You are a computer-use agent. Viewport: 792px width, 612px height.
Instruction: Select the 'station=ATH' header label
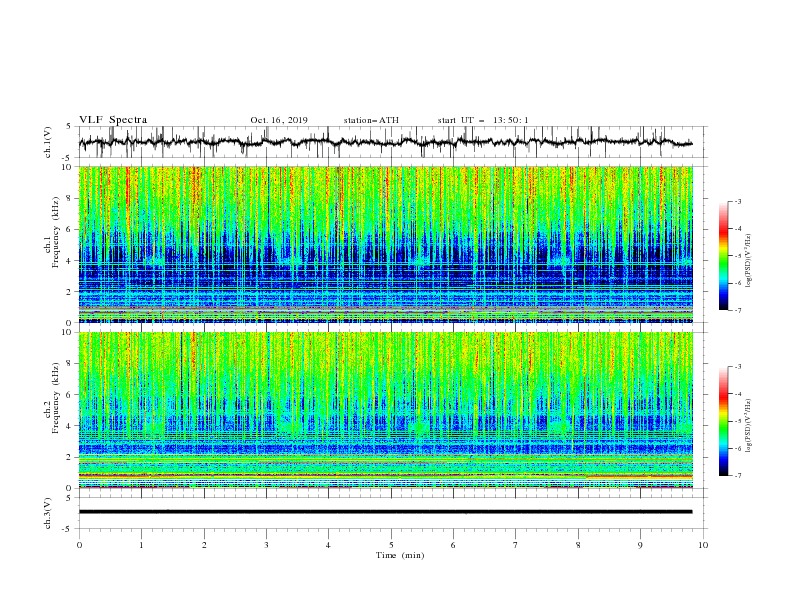coord(371,120)
